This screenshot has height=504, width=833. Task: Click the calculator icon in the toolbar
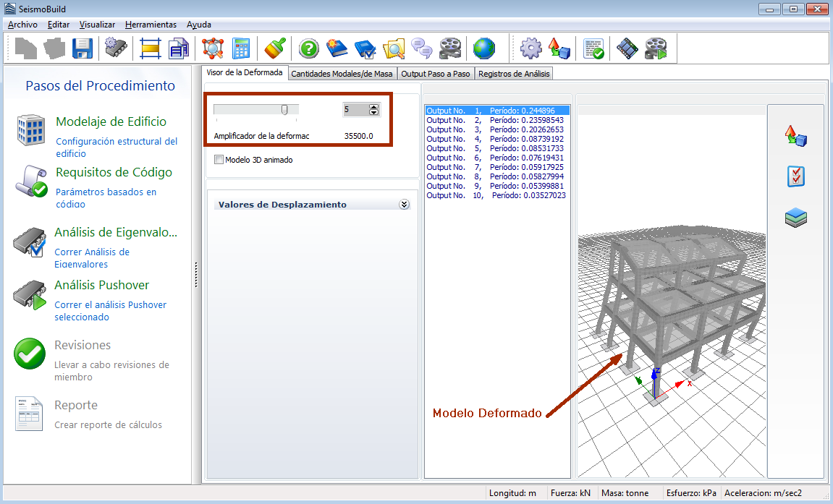[x=241, y=48]
